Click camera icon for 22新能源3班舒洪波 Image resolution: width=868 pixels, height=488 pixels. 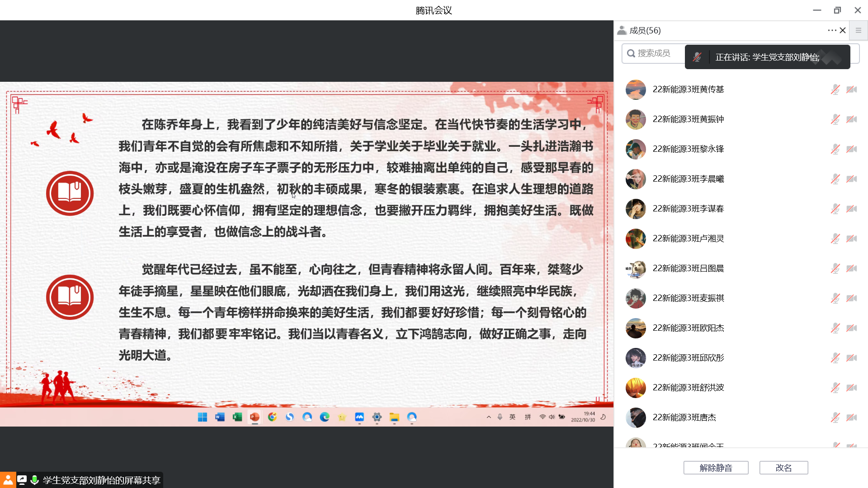click(852, 388)
